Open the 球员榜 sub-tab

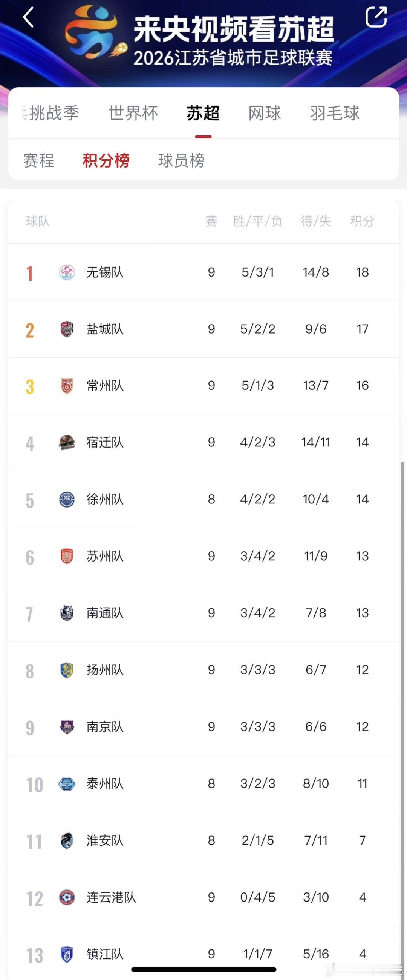[x=181, y=160]
